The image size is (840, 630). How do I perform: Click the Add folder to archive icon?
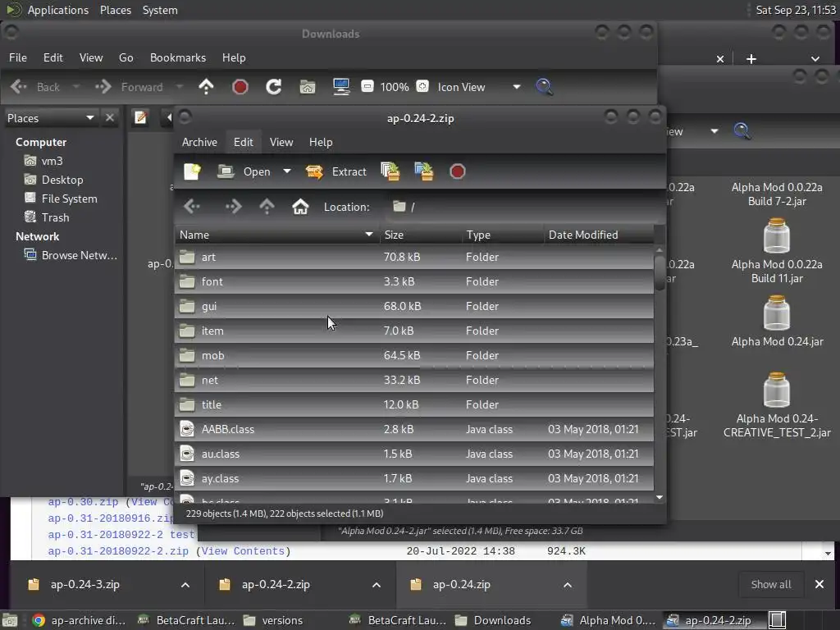point(424,171)
